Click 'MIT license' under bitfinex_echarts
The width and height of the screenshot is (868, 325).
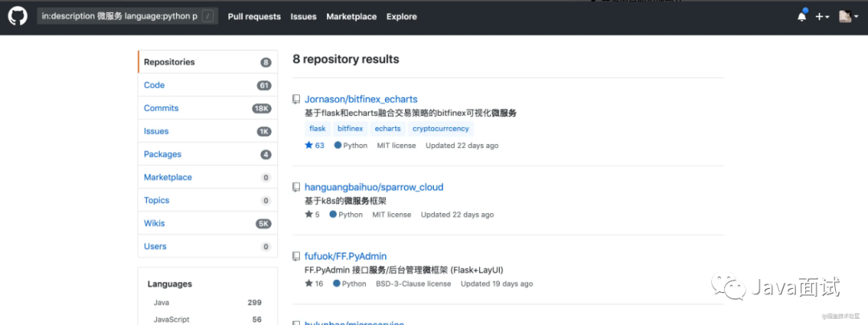point(396,145)
